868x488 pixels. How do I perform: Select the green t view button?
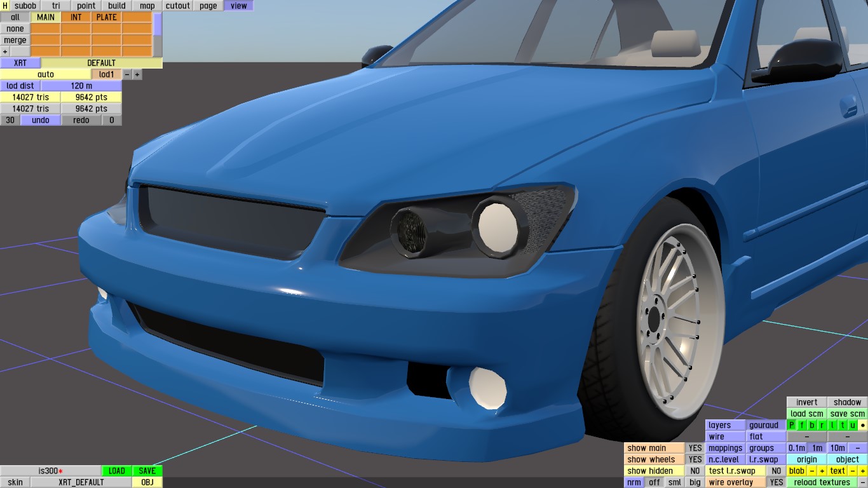click(x=843, y=425)
